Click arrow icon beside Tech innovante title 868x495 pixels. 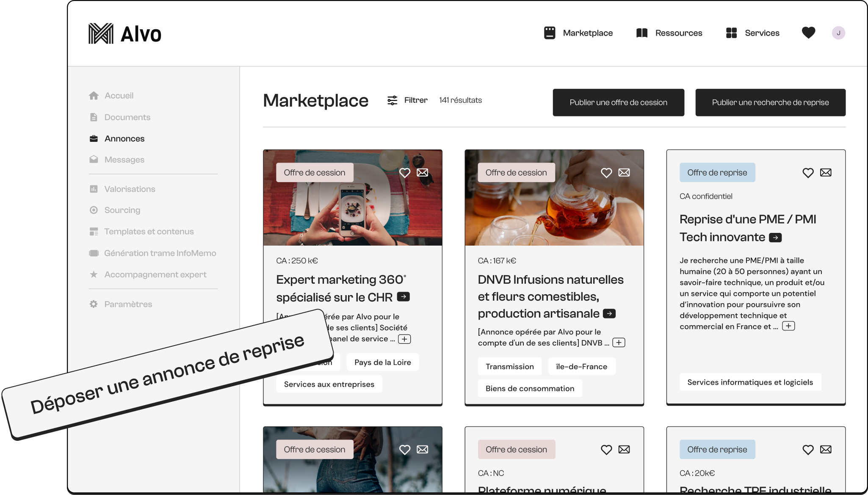pos(775,238)
